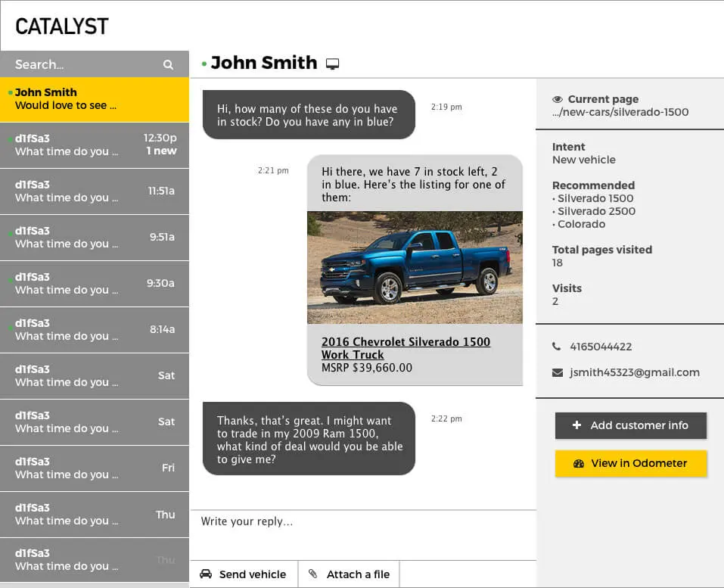Click the green online dot beside John Smith header
The height and width of the screenshot is (588, 724).
(204, 64)
